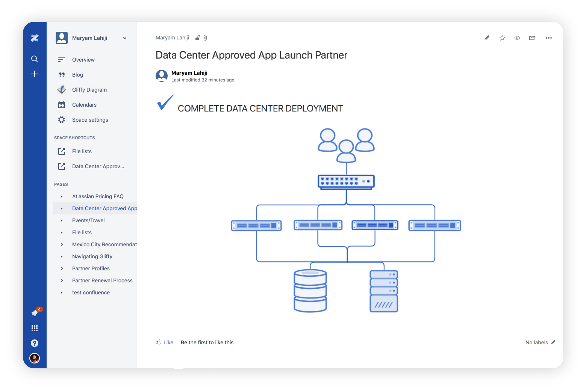Screen dimensions: 586x392
Task: Click Last modified 32 minutes ago
Action: pos(203,80)
